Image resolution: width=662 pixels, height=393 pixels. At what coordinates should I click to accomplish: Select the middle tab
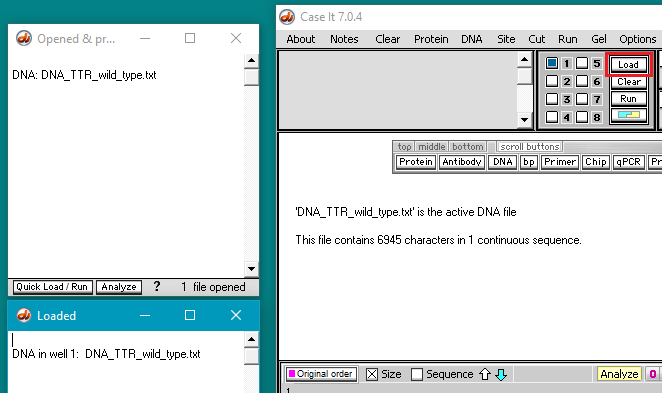431,146
